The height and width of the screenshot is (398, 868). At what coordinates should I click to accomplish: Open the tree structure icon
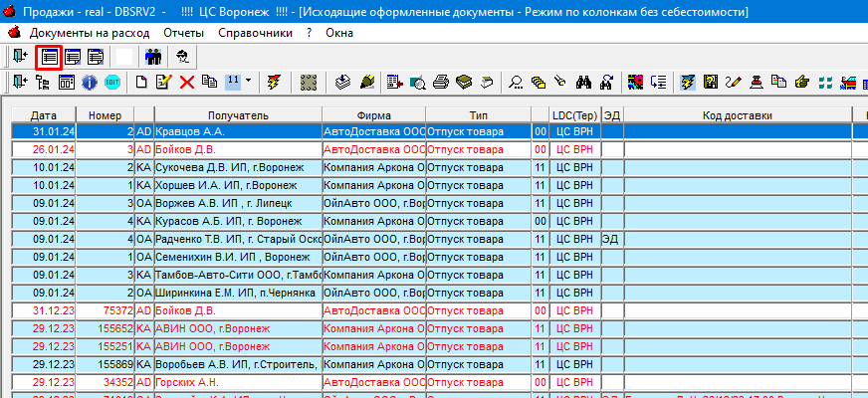pos(42,82)
